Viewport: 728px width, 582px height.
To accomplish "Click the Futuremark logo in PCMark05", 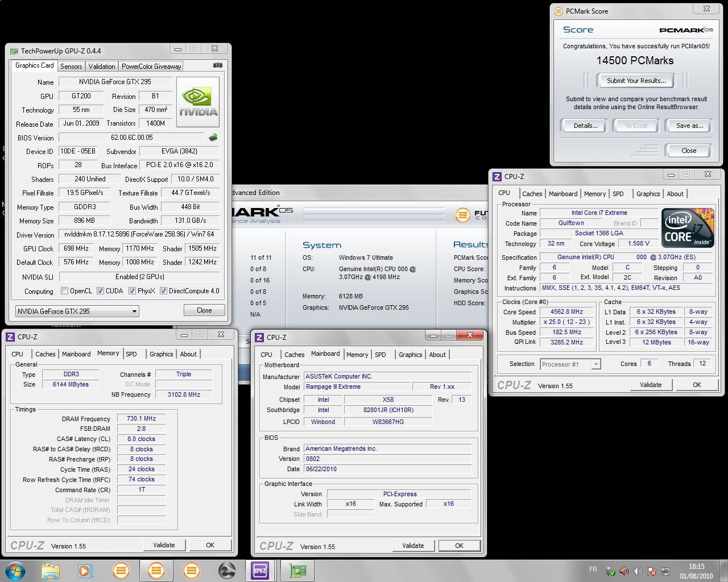I will tap(462, 215).
